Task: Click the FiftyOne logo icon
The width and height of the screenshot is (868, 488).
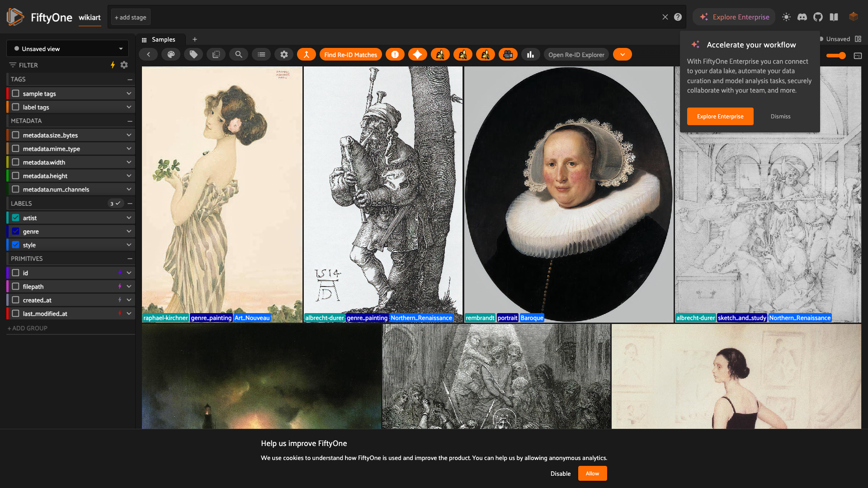Action: 15,17
